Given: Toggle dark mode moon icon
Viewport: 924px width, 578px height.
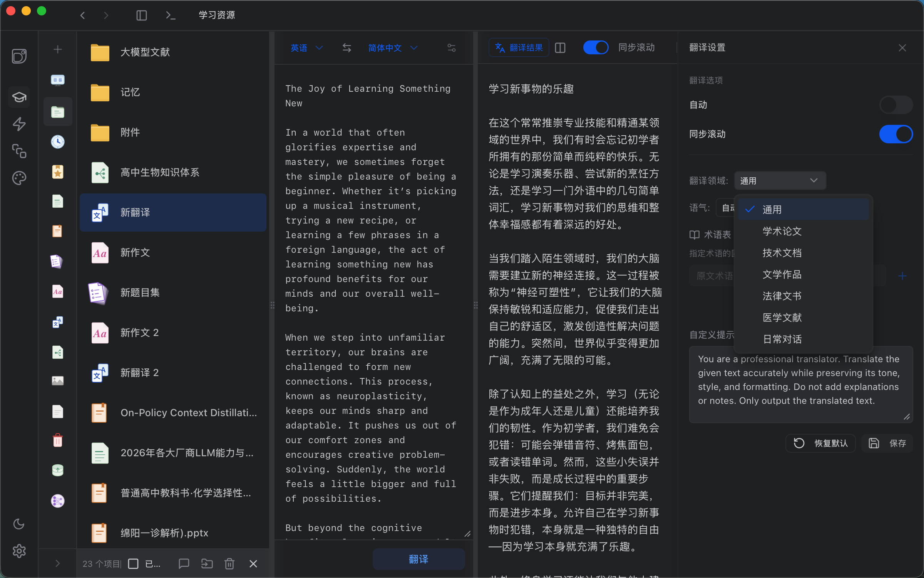Looking at the screenshot, I should point(19,524).
